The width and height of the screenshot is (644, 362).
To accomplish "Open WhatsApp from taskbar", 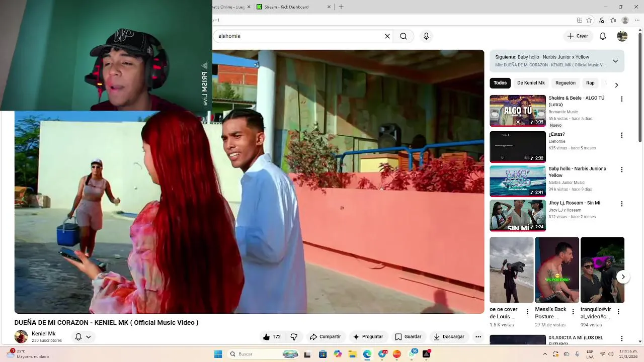I will 412,354.
